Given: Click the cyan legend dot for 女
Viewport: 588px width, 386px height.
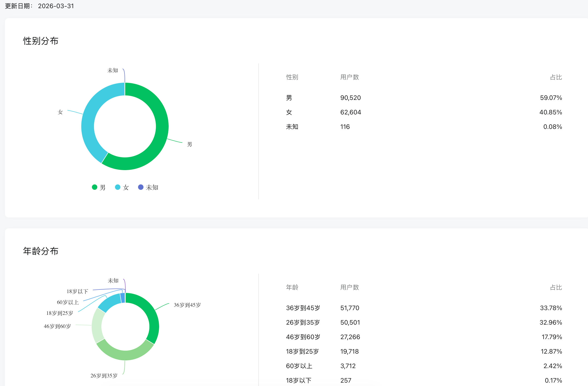Looking at the screenshot, I should pyautogui.click(x=118, y=187).
